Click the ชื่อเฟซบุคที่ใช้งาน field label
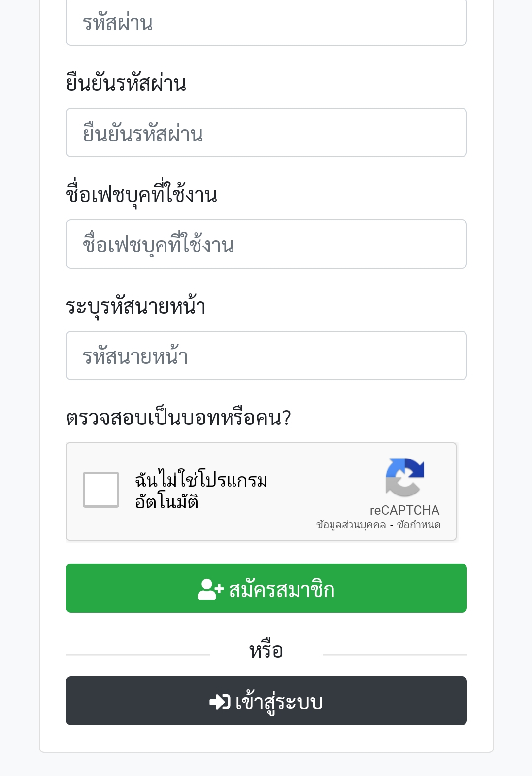Screen dimensions: 532x776 click(x=142, y=194)
